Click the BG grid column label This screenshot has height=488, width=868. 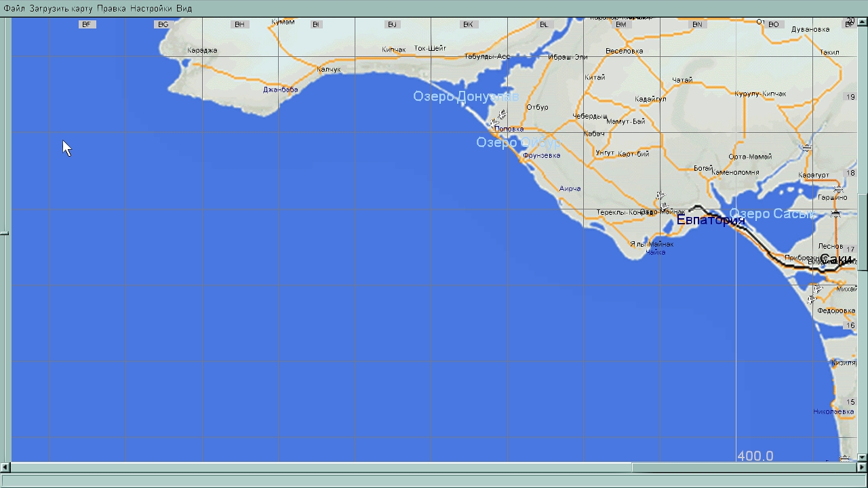163,24
